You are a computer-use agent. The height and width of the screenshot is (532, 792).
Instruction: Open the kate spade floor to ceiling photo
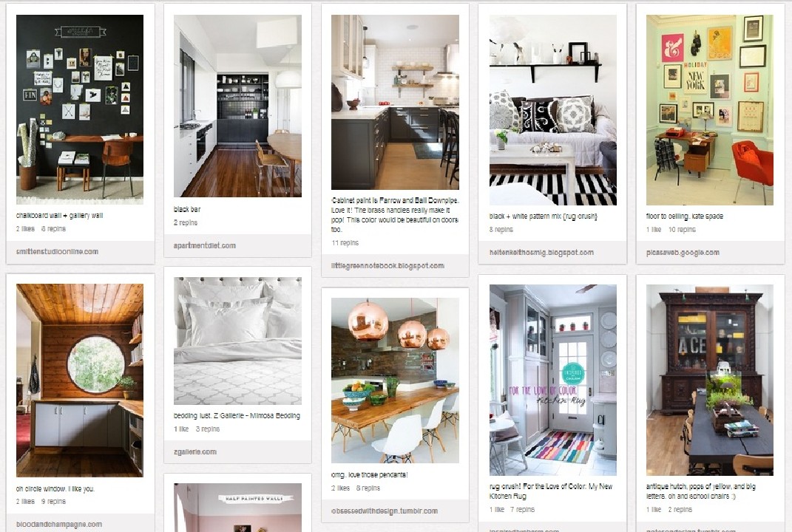point(710,110)
